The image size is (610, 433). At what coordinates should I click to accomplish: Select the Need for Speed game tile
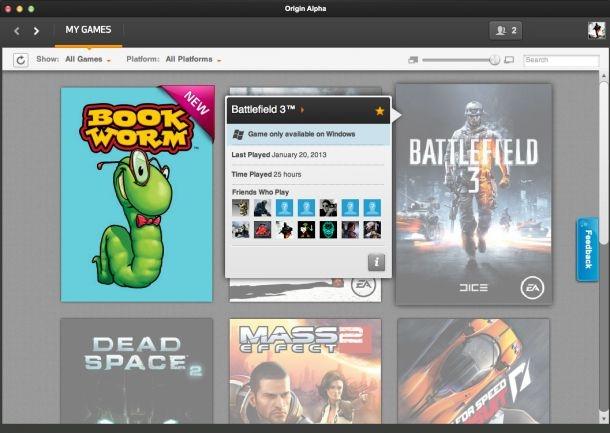pos(473,372)
